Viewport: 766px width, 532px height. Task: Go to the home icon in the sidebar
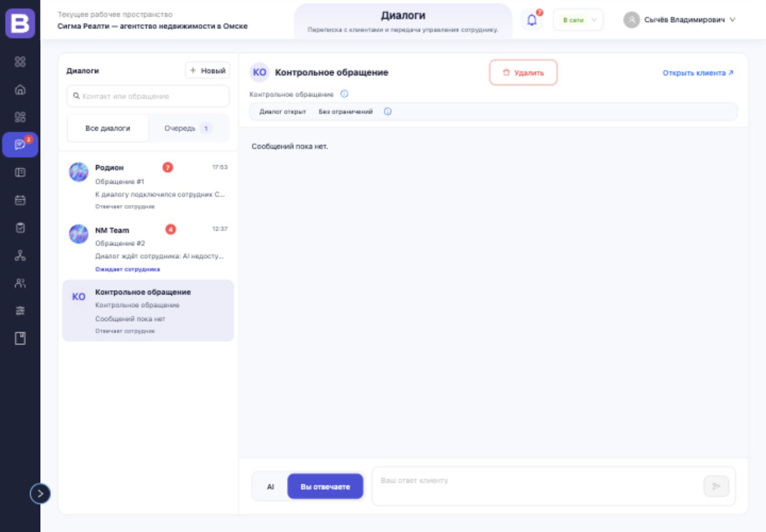point(20,89)
